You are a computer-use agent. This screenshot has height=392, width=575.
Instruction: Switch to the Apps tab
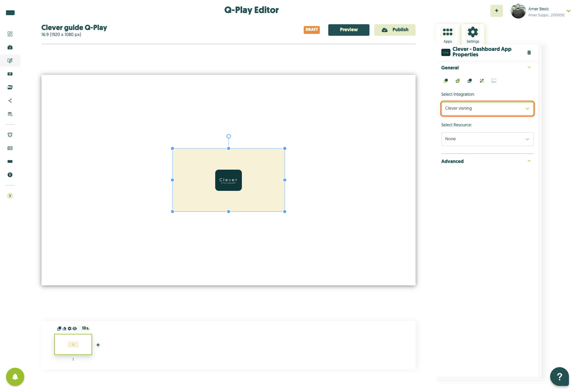click(448, 35)
